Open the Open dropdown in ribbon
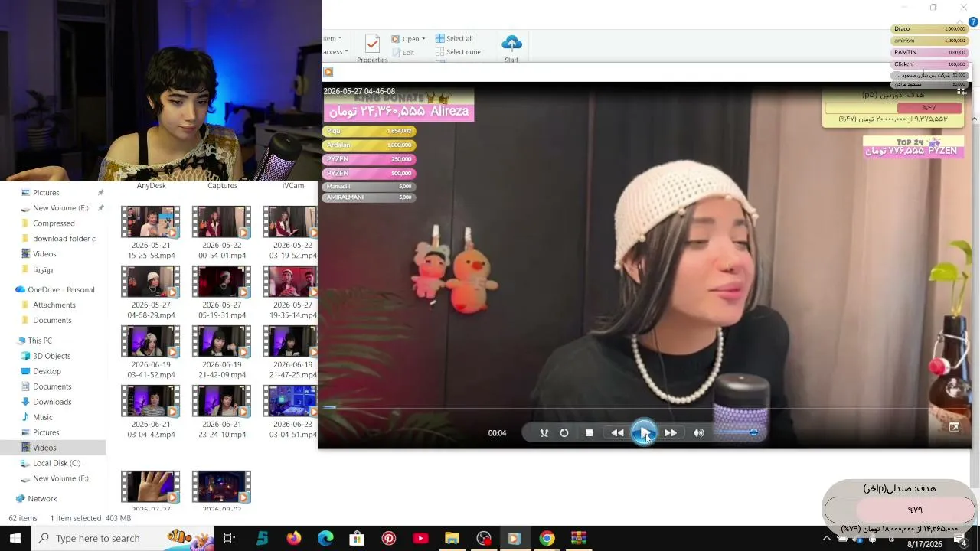The height and width of the screenshot is (551, 980). 408,39
